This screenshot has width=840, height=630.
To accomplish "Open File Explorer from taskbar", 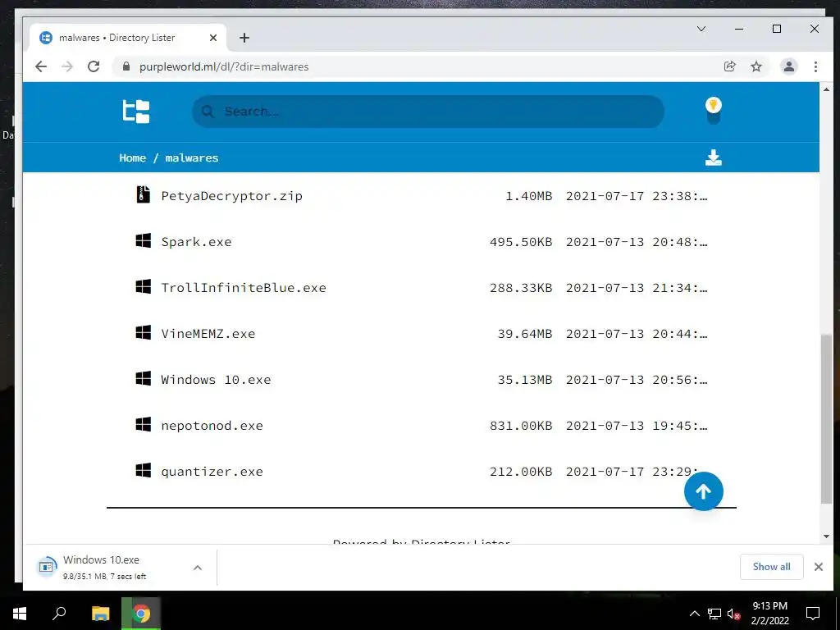I will tap(100, 614).
